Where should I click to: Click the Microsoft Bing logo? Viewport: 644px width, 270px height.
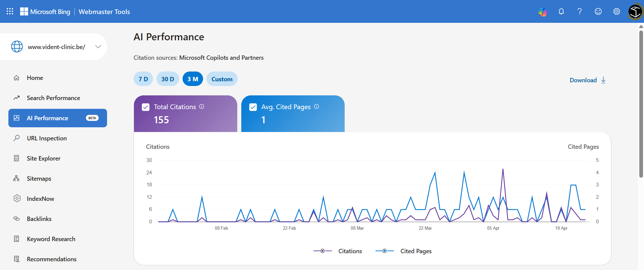point(45,11)
